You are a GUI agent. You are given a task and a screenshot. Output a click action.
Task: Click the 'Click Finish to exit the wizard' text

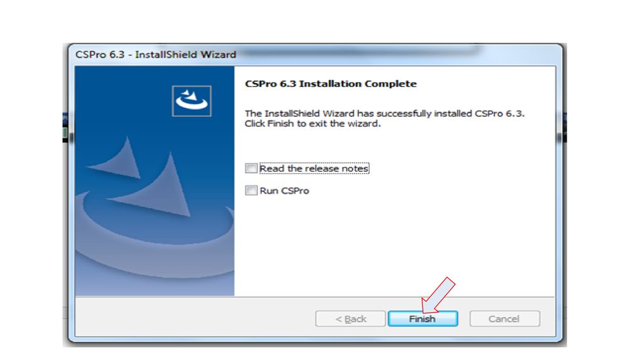click(313, 124)
